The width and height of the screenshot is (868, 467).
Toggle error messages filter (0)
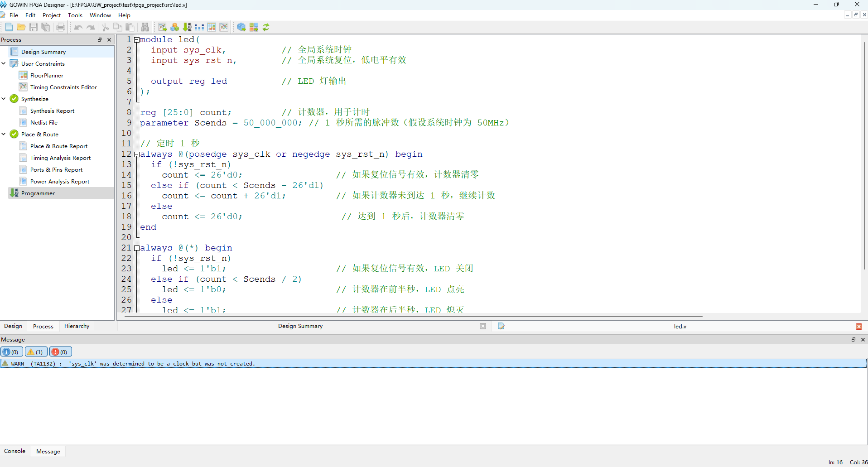click(x=61, y=352)
